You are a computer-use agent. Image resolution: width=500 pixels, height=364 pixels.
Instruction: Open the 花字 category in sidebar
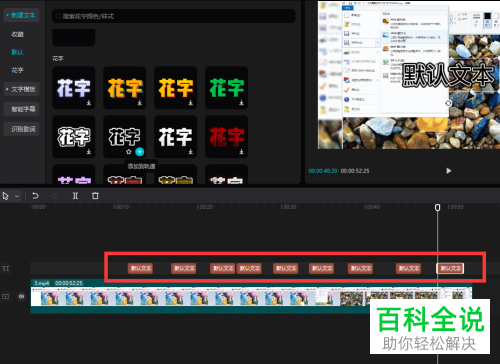pyautogui.click(x=17, y=70)
